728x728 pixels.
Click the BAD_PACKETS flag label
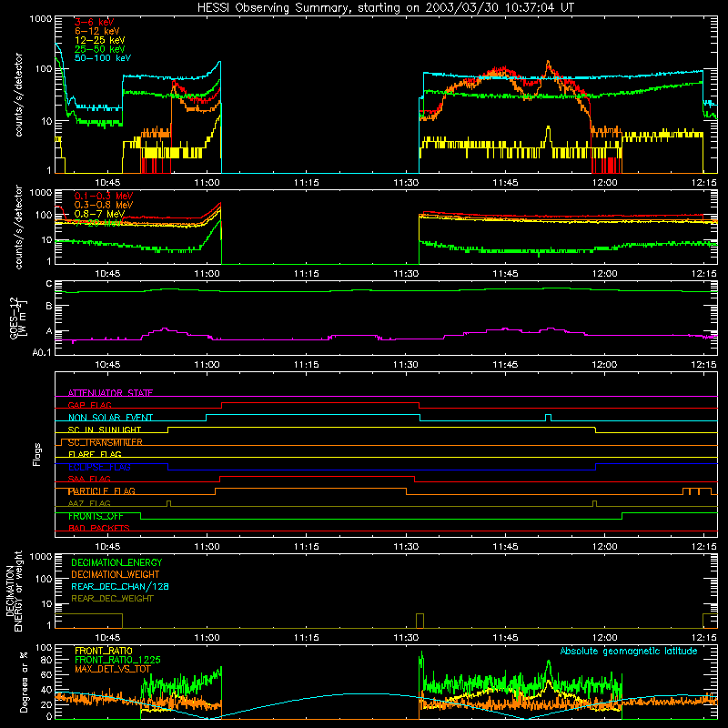point(99,529)
